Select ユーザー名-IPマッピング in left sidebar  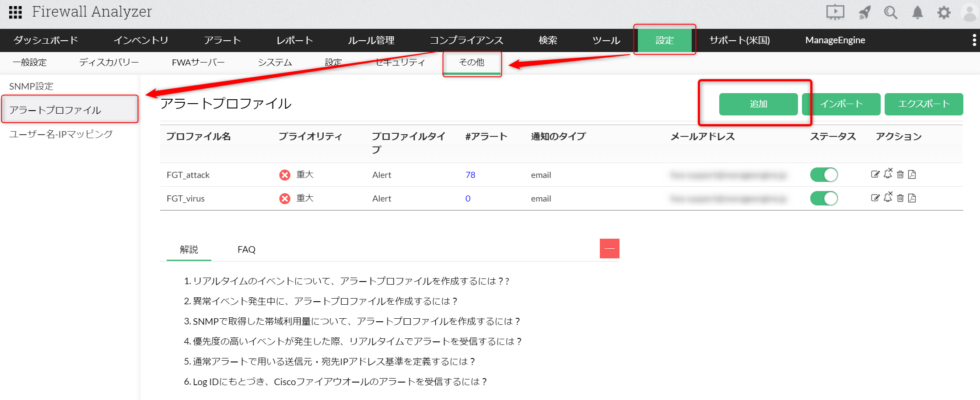[x=61, y=134]
